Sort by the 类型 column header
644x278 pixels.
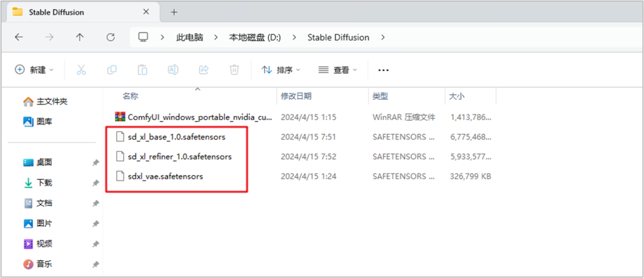coord(380,96)
